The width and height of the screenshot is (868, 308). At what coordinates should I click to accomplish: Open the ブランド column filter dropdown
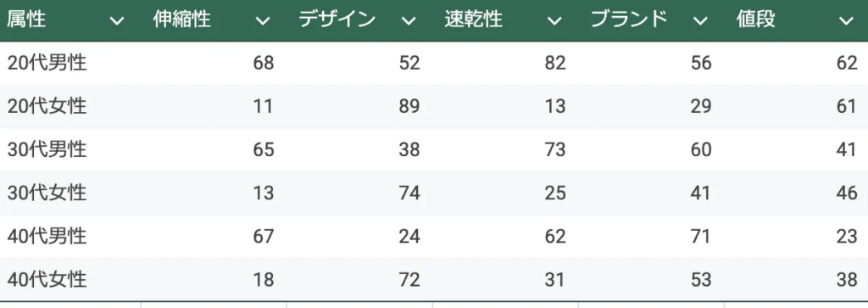click(x=700, y=21)
